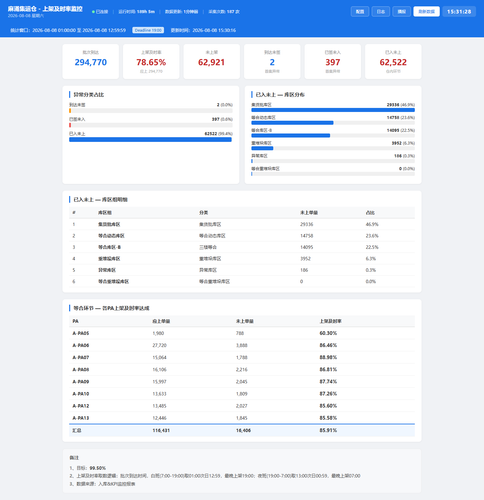Click the 29336 cell in zone detail table
This screenshot has height=500, width=484.
306,224
